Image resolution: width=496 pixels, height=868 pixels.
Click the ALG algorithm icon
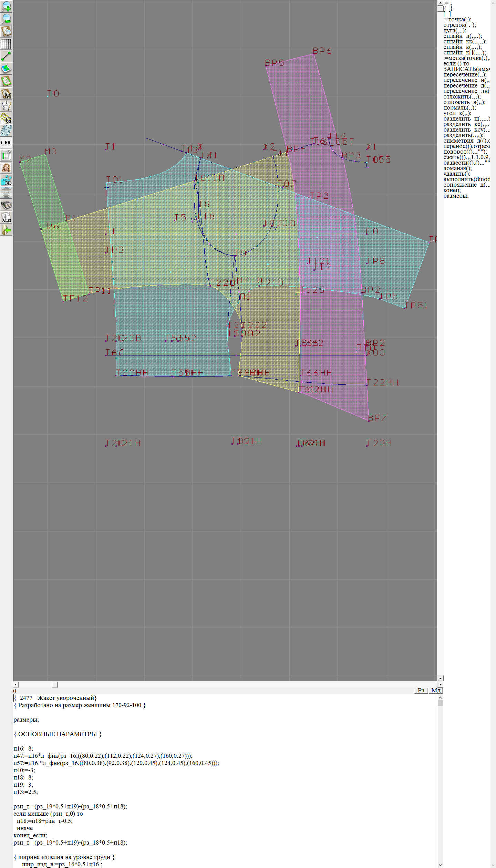click(x=6, y=217)
